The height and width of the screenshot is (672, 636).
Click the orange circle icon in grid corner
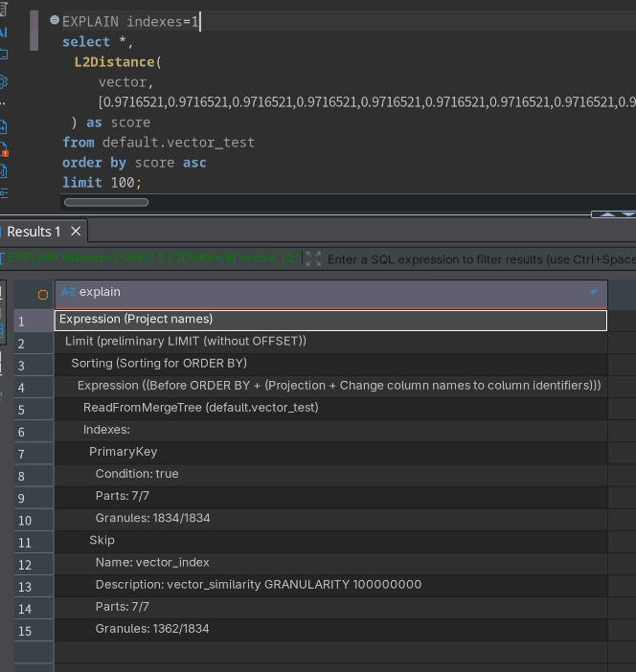[42, 294]
